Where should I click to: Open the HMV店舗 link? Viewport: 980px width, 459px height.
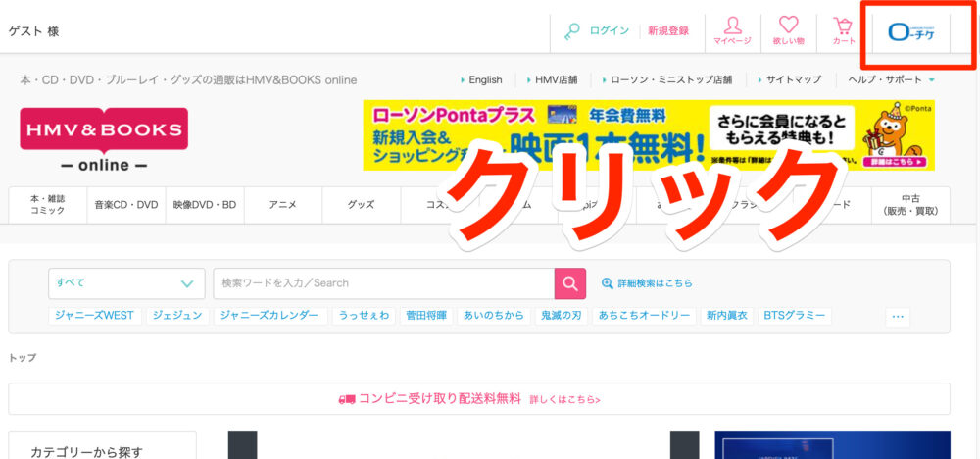click(556, 80)
